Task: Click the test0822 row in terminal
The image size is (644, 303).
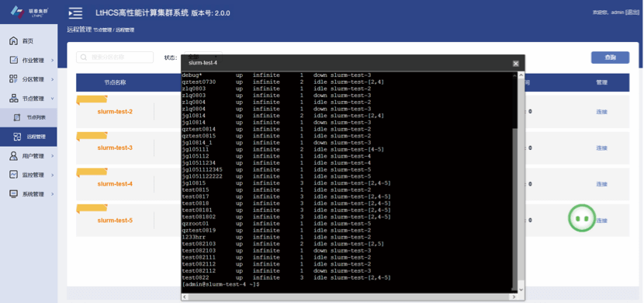Action: click(286, 278)
